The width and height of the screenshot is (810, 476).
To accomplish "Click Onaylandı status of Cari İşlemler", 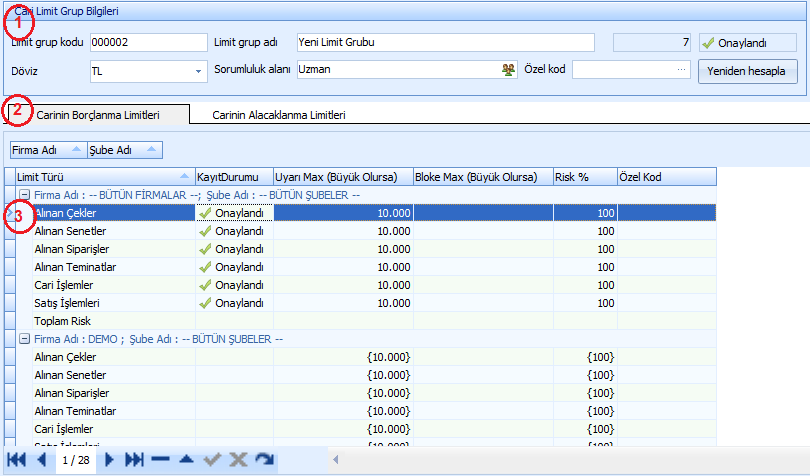I will (234, 285).
